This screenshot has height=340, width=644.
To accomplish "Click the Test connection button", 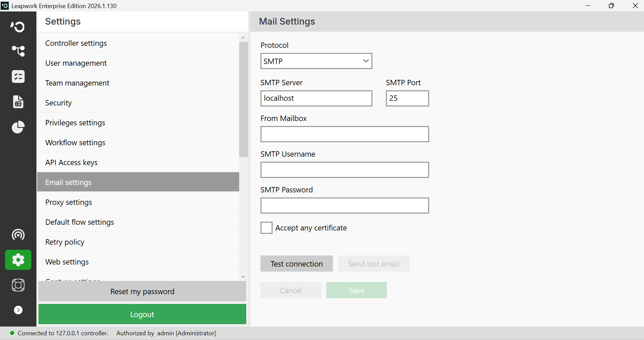I will click(x=297, y=264).
